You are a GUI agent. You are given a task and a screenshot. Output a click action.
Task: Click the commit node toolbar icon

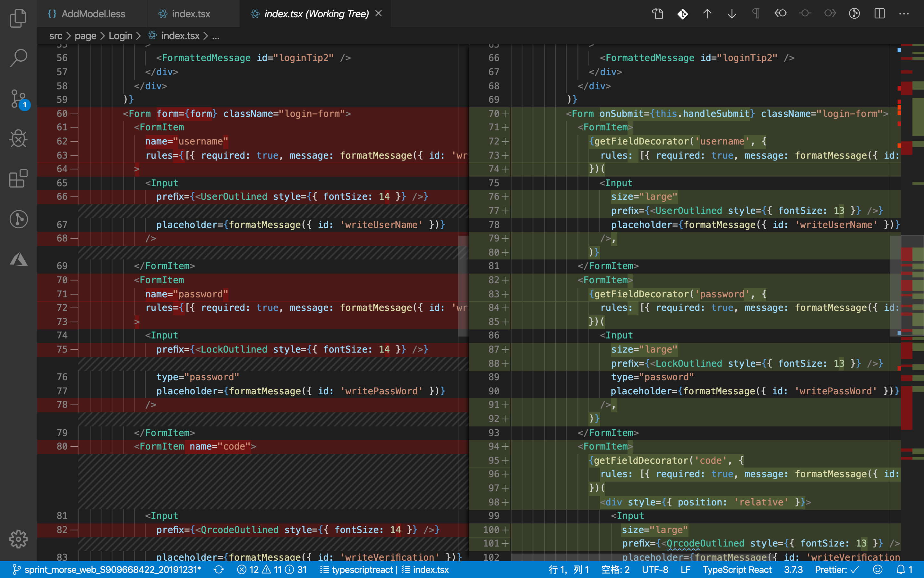805,14
